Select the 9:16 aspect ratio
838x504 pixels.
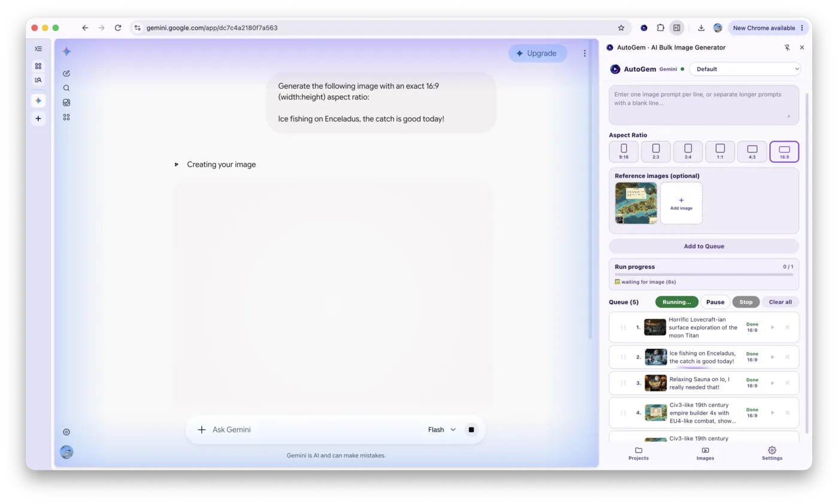click(x=624, y=151)
